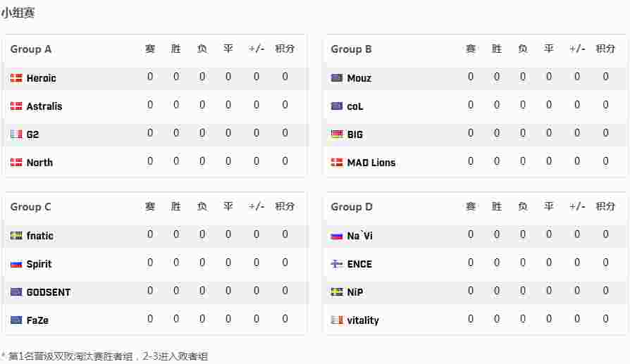Open the coL team link
630x364 pixels.
pos(355,106)
